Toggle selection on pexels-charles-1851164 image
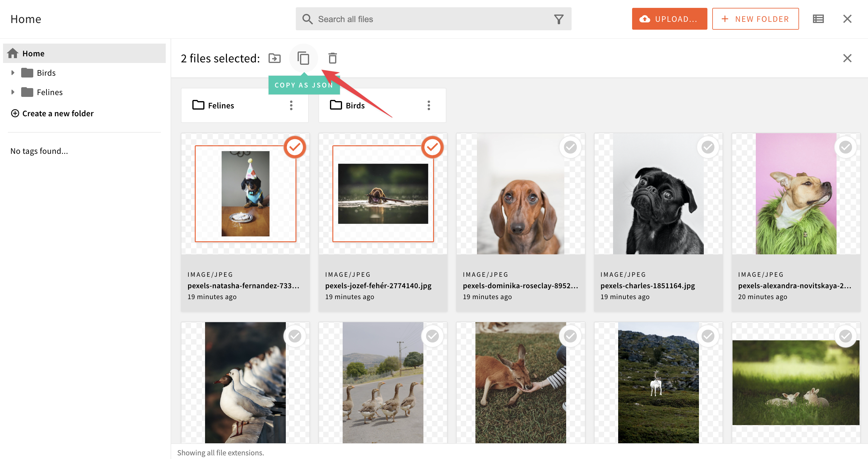Viewport: 868px width, 459px height. [x=707, y=148]
